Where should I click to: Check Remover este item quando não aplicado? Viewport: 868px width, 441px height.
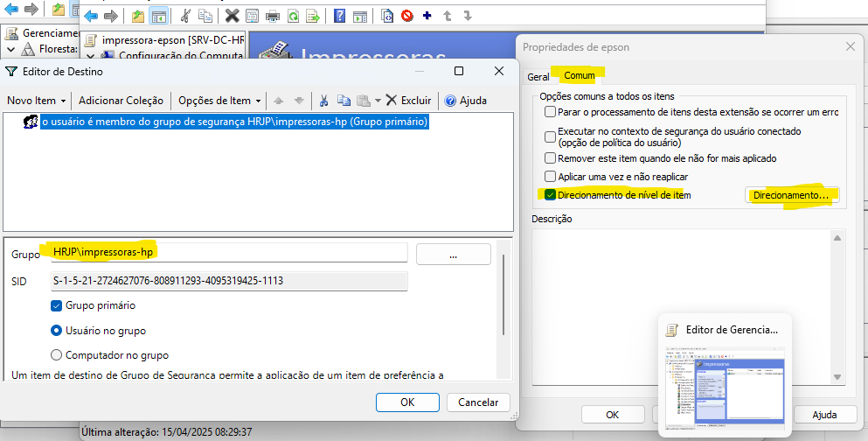pos(550,158)
